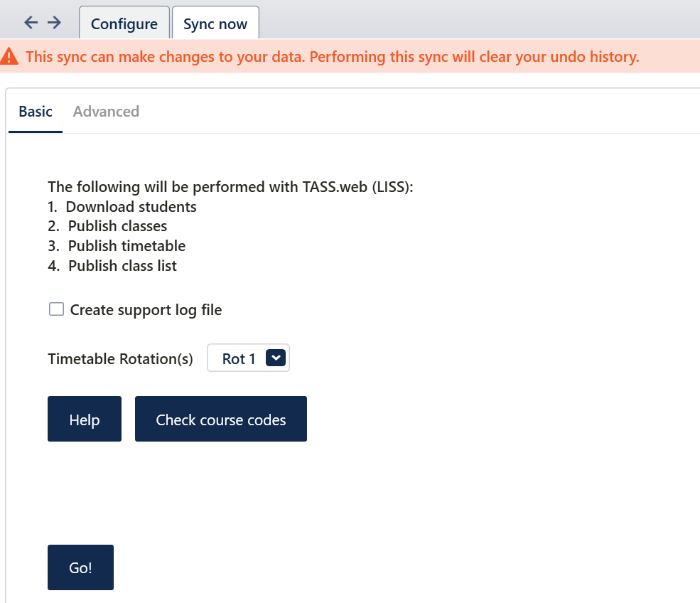Click the "Publish class list" step text
Image resolution: width=700 pixels, height=603 pixels.
click(122, 266)
